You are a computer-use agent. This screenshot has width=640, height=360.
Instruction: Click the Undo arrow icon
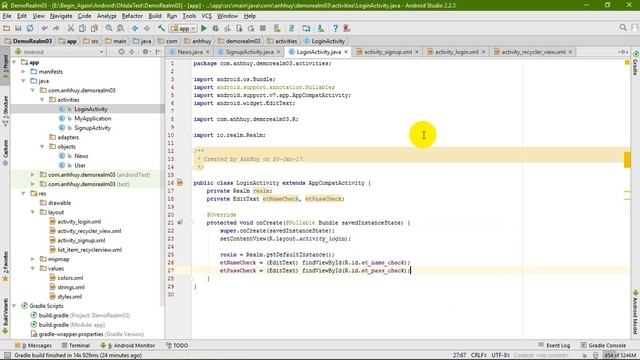pyautogui.click(x=44, y=28)
